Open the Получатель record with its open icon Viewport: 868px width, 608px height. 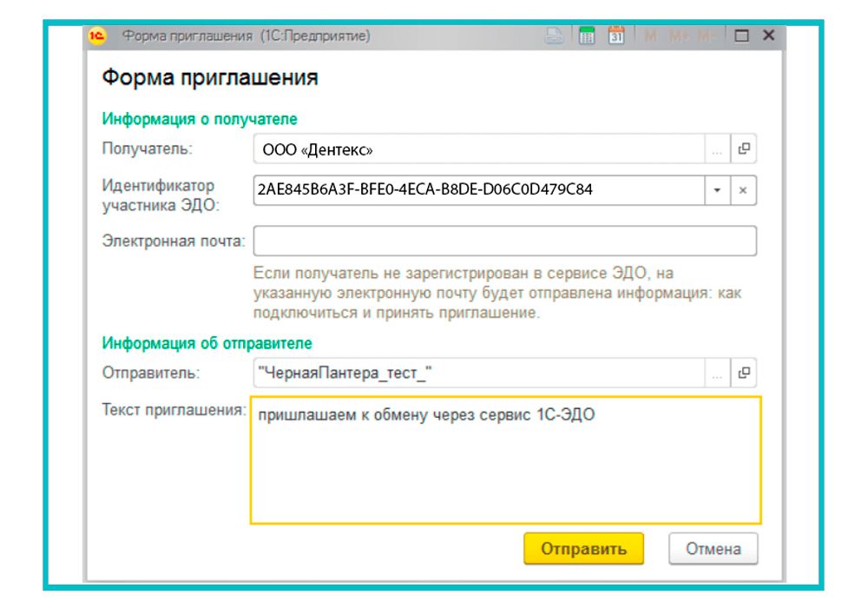click(x=744, y=149)
